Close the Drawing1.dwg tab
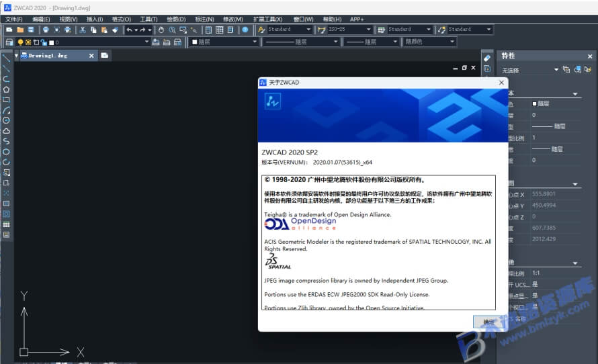Screen dimensions: 598x364 point(91,56)
